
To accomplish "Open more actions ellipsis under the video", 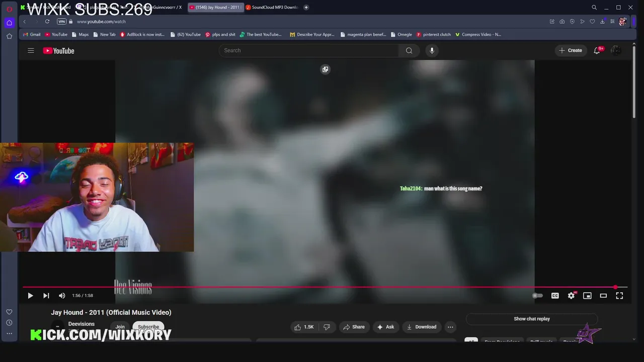I will (x=450, y=327).
